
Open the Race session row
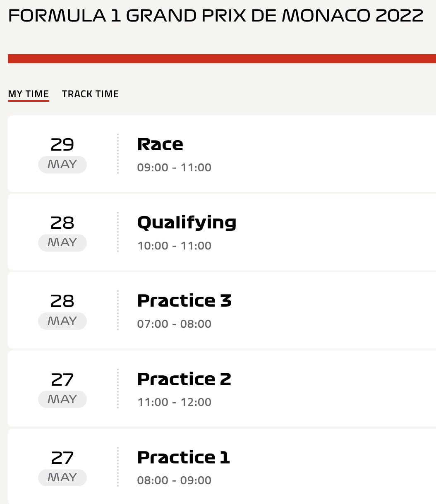pyautogui.click(x=222, y=154)
